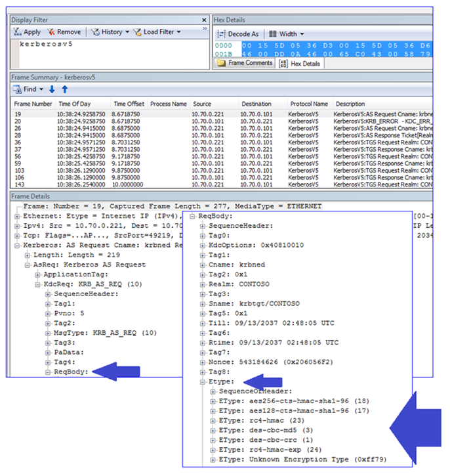The image size is (450, 476).
Task: Expand Nonce: 543184626 node
Action: point(203,362)
